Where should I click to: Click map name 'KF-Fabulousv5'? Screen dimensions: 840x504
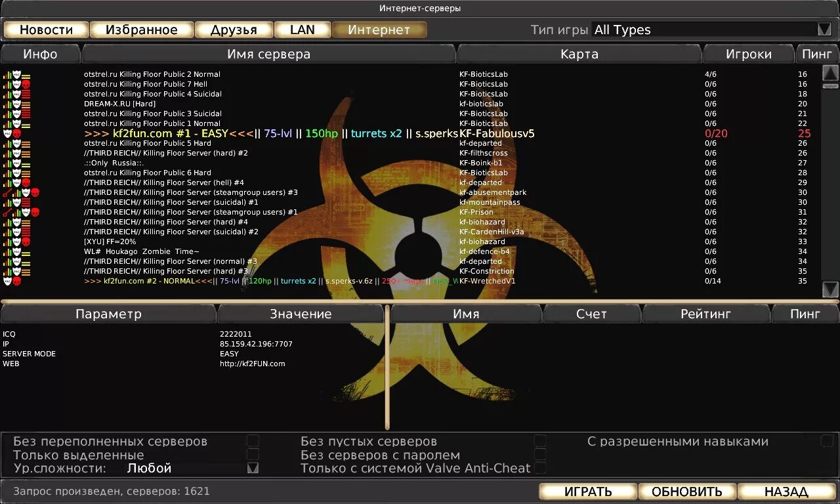[497, 133]
